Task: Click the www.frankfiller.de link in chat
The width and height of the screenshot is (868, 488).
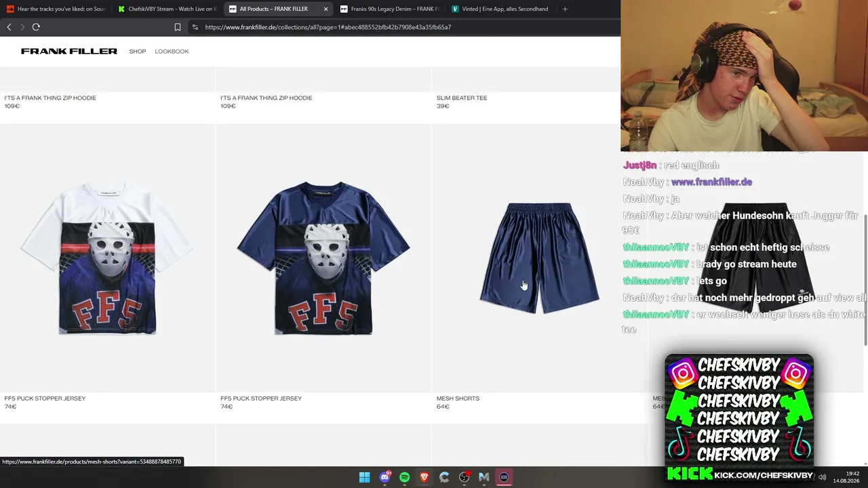Action: [x=711, y=182]
